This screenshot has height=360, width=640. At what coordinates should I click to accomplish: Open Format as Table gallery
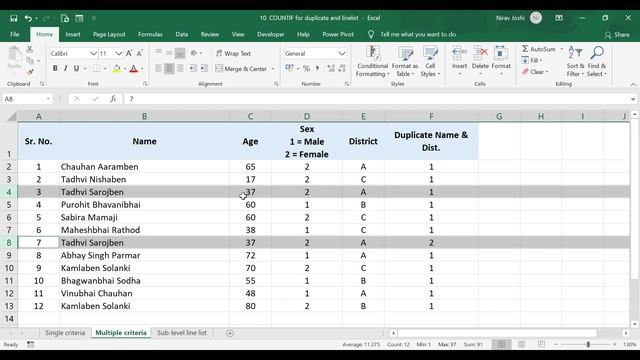coord(405,61)
